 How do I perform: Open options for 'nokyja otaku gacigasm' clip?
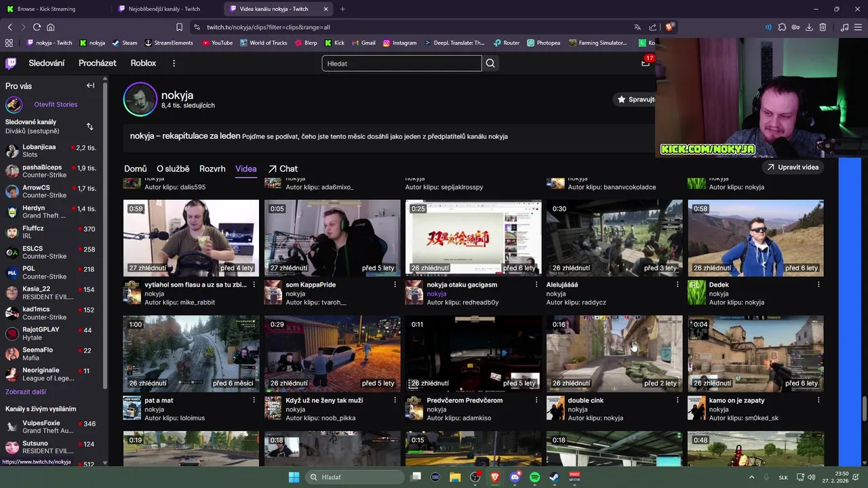(536, 285)
